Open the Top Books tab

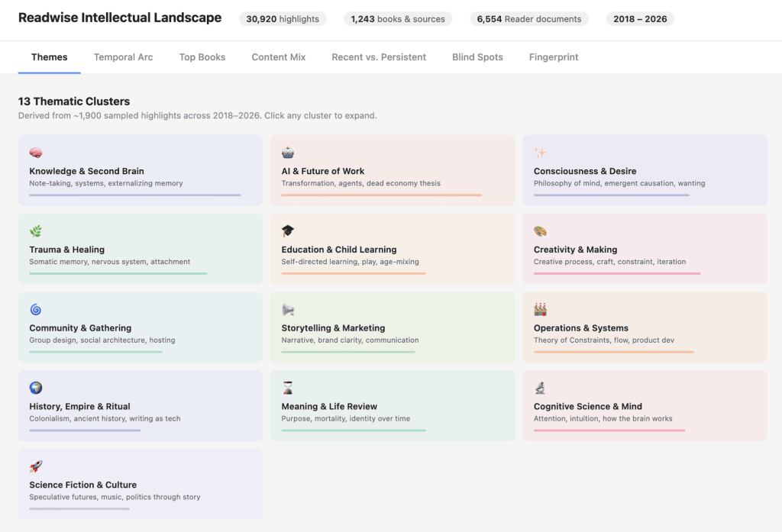202,57
